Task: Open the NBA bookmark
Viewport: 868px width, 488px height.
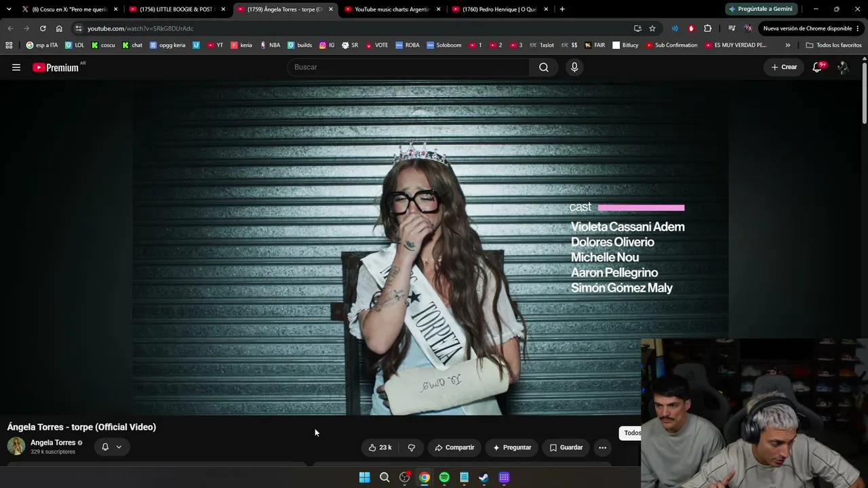Action: coord(270,45)
